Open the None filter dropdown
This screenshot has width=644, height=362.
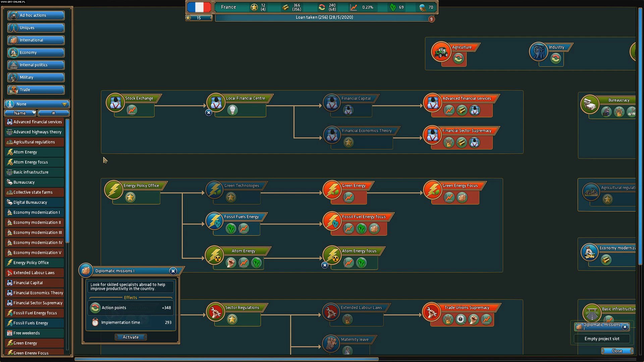click(x=37, y=104)
